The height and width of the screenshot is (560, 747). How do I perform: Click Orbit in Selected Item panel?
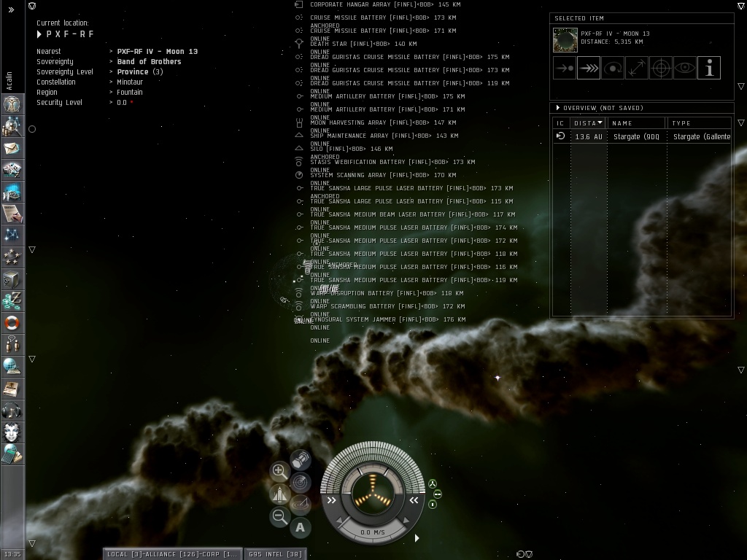tap(613, 68)
